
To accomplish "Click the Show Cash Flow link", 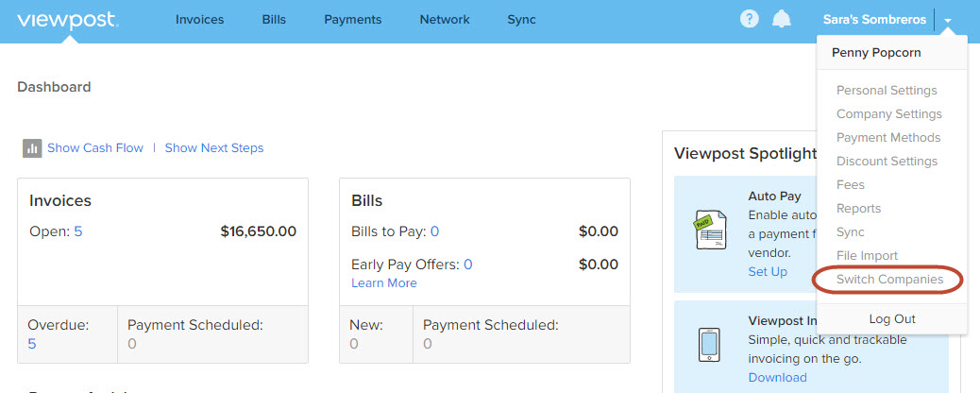I will click(x=95, y=148).
